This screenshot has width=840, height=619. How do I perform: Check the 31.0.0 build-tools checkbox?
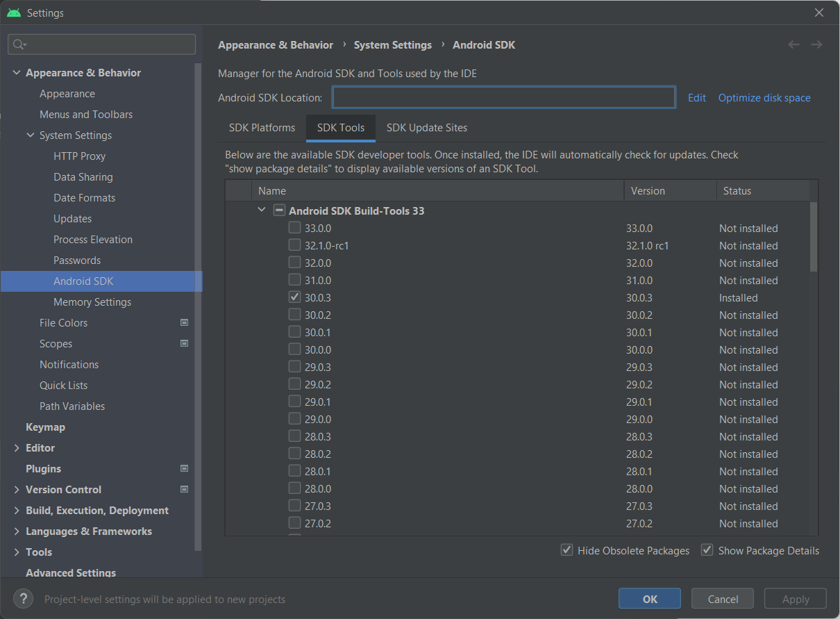295,280
